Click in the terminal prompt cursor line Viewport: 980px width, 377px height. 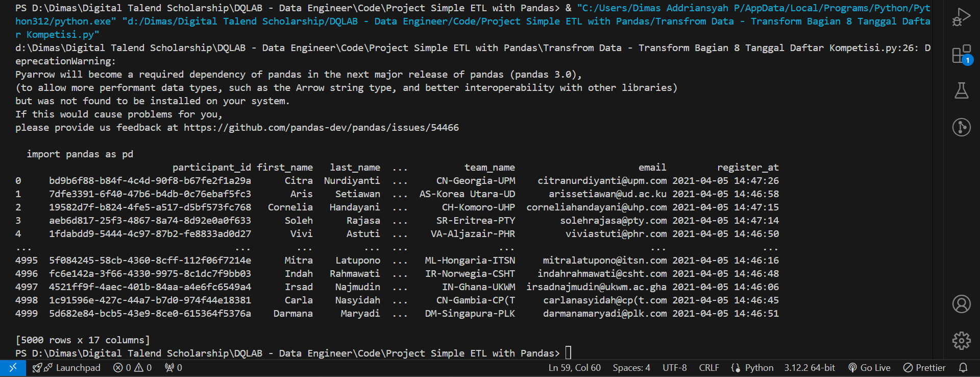(568, 353)
